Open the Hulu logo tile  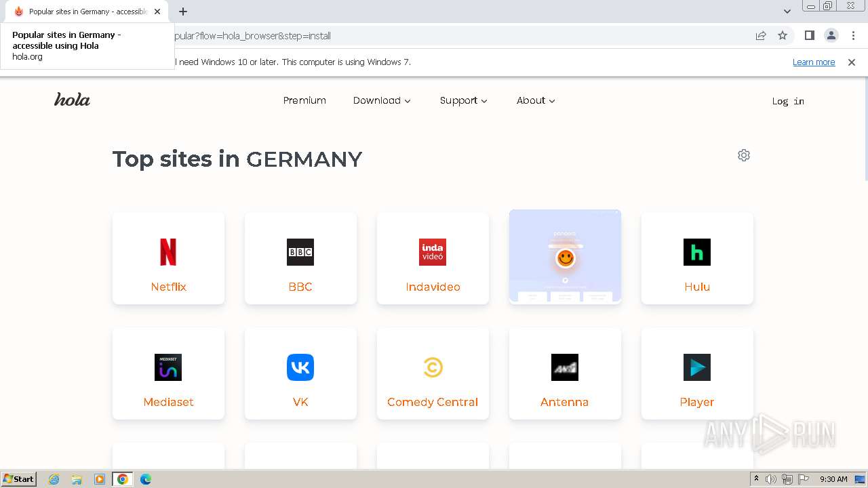tap(697, 252)
